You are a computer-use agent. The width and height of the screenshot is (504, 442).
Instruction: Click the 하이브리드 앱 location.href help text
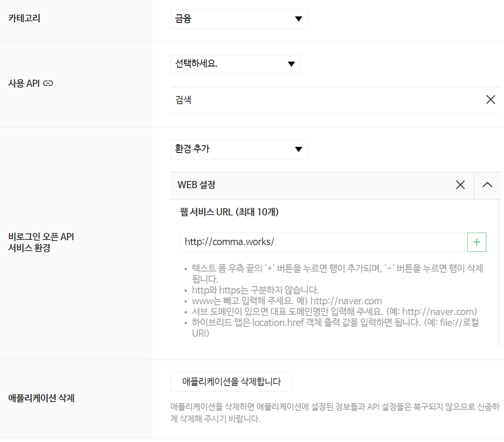point(335,323)
